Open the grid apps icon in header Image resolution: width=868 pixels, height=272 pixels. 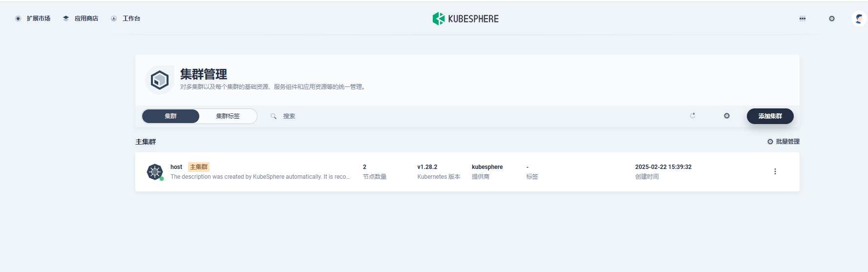point(802,19)
